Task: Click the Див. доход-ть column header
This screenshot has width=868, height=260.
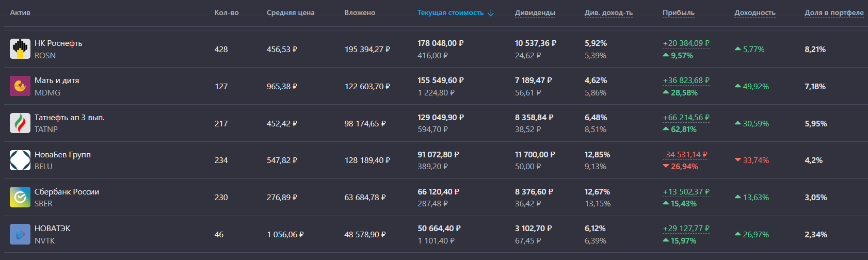Action: coord(608,13)
